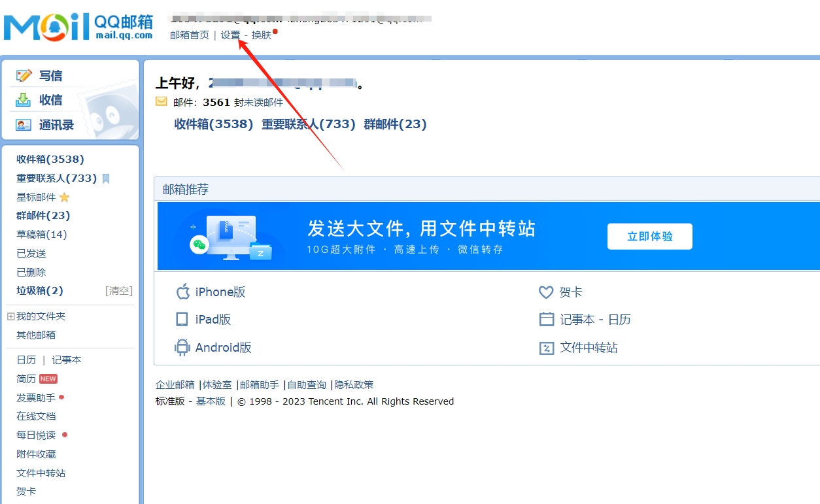Viewport: 820px width, 504px height.
Task: Click the 星标邮件 star icon
Action: [65, 197]
